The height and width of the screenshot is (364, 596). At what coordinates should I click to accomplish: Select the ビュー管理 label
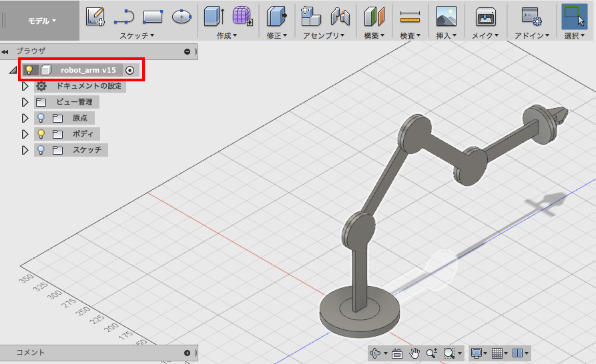tap(75, 102)
